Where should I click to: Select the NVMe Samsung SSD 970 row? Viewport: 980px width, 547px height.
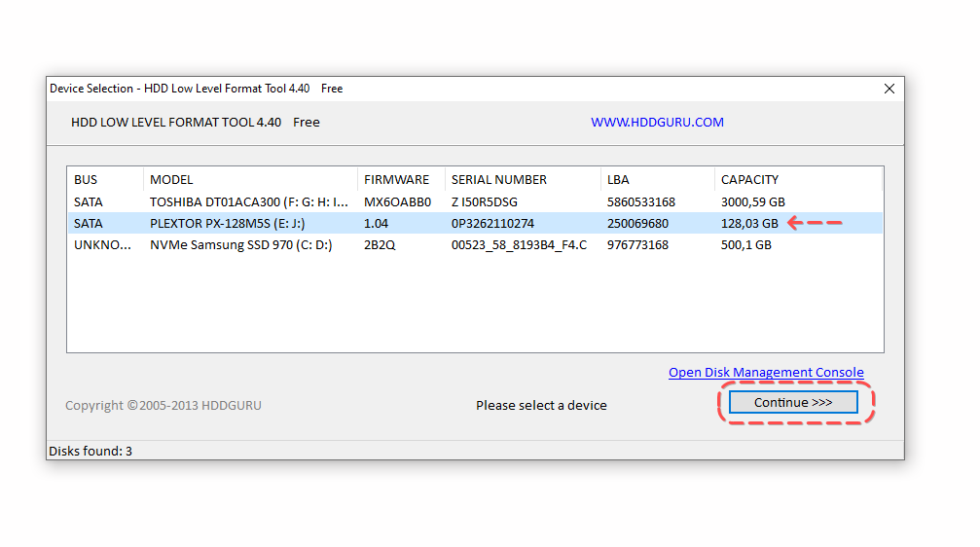(x=475, y=244)
